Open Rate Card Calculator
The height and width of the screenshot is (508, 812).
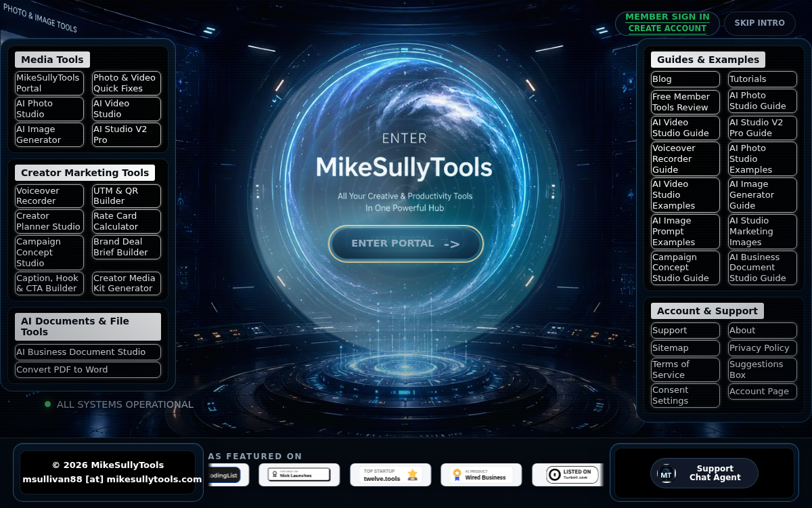[127, 221]
